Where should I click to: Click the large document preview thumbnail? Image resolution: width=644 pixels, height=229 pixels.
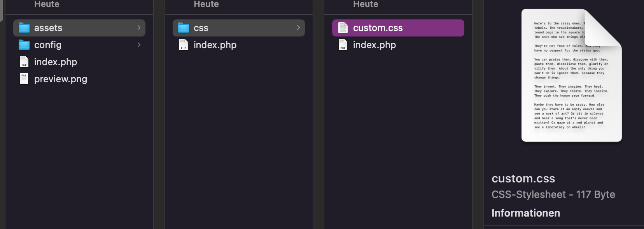click(571, 75)
